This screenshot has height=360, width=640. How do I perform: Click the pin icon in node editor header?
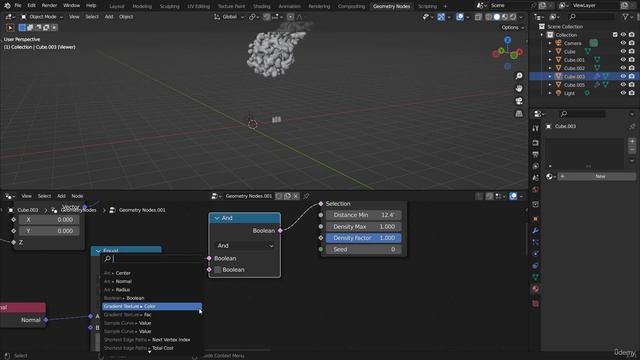306,196
